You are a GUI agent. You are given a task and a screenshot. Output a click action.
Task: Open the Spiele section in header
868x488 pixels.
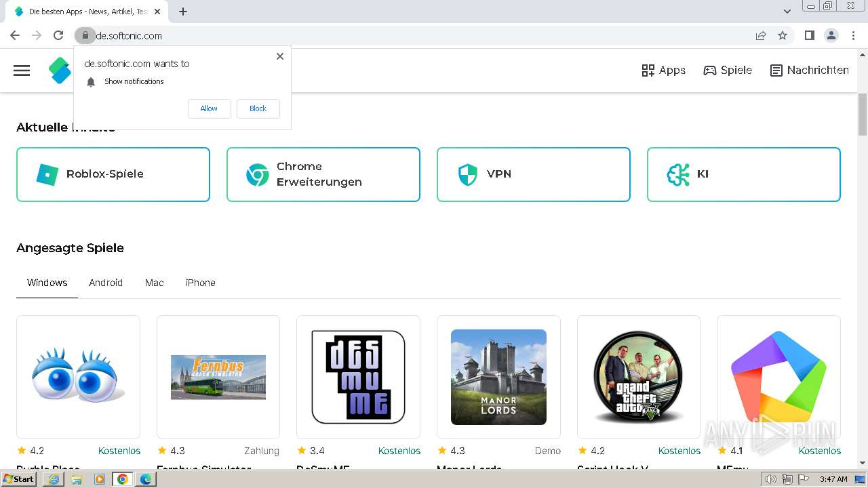[x=728, y=70]
